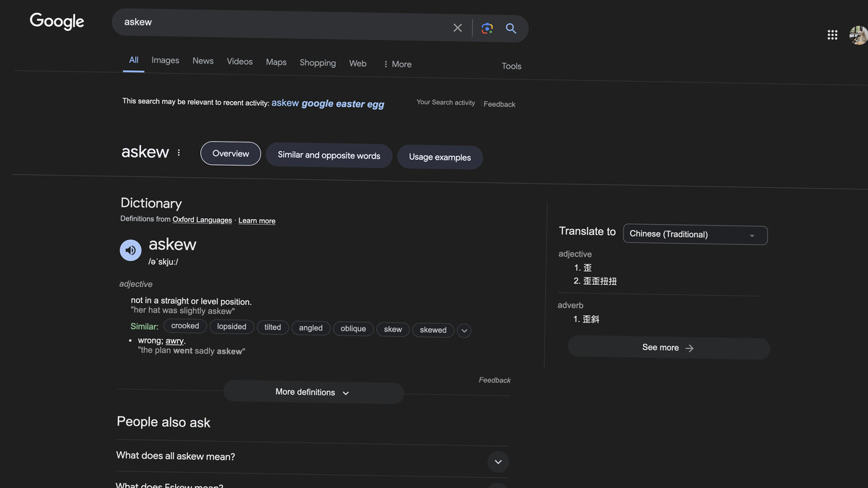Open the Oxford Languages link
The image size is (868, 488).
click(x=202, y=220)
